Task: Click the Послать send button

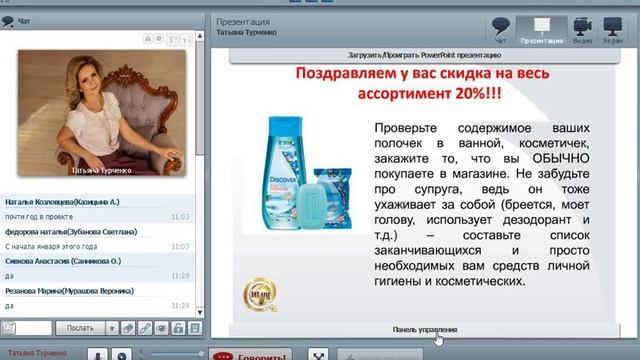Action: click(x=80, y=328)
